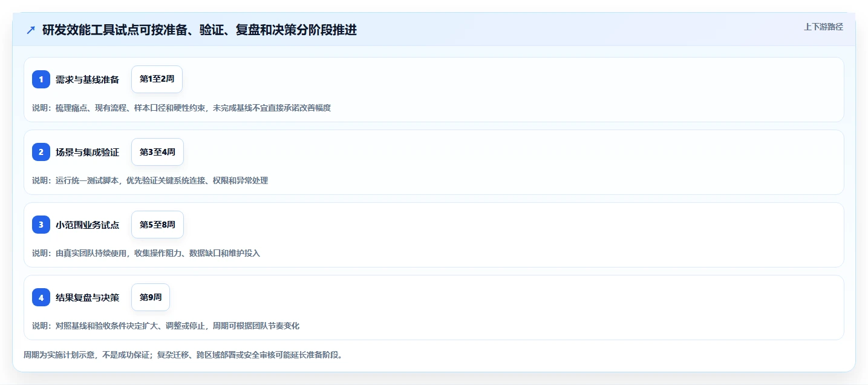Click the step number 3 badge

(x=41, y=225)
